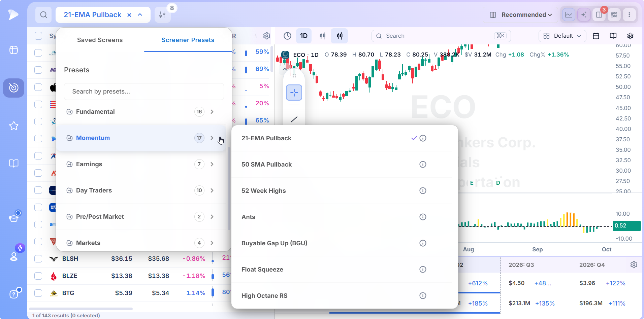Open table column settings gear
Image resolution: width=644 pixels, height=319 pixels.
[x=267, y=36]
